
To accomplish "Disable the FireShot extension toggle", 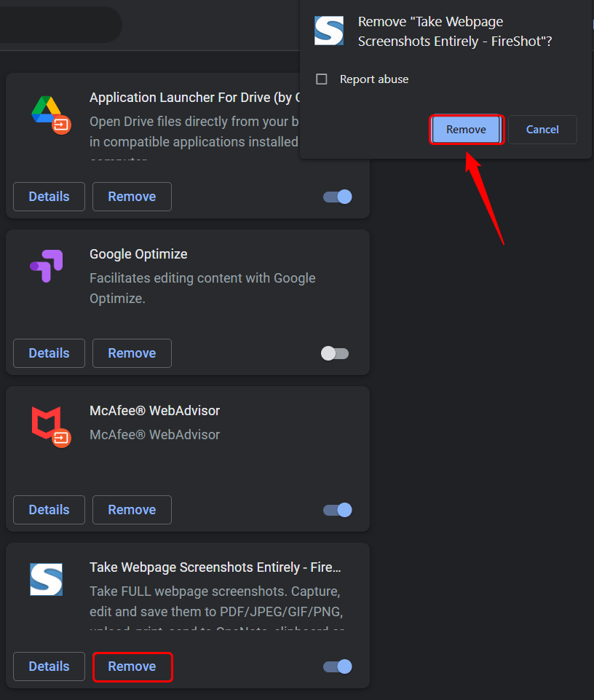I will coord(337,666).
